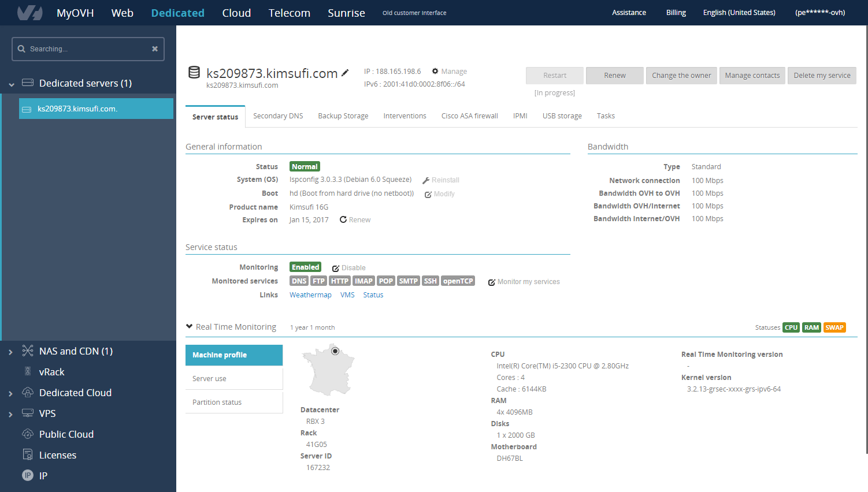The width and height of the screenshot is (868, 492).
Task: Click the CPU status badge
Action: [x=791, y=327]
